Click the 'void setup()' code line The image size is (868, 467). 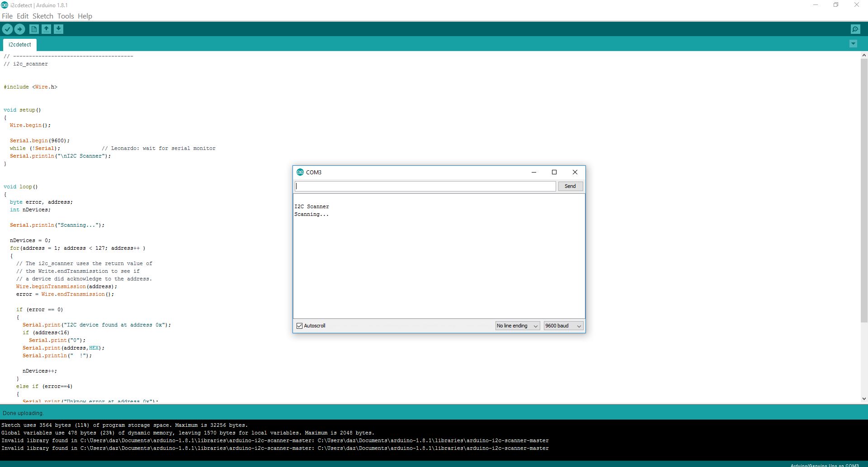click(22, 110)
